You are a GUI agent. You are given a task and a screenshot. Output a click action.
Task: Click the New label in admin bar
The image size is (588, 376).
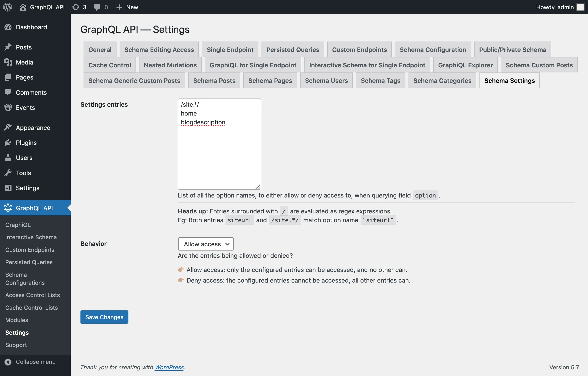pyautogui.click(x=132, y=7)
